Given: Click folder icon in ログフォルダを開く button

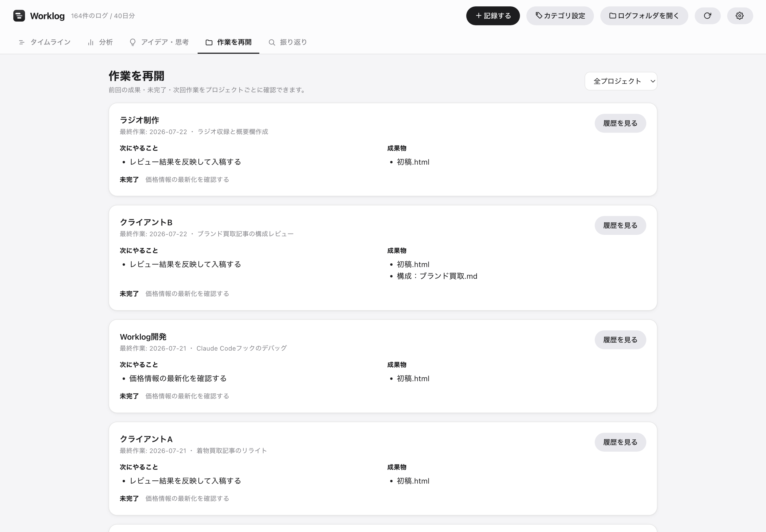Looking at the screenshot, I should tap(612, 16).
